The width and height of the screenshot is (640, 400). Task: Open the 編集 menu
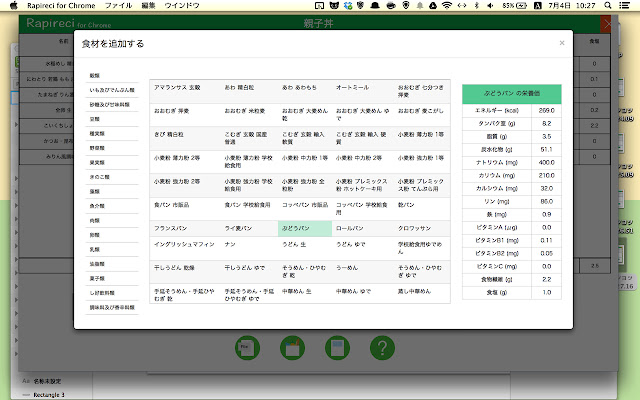[148, 6]
